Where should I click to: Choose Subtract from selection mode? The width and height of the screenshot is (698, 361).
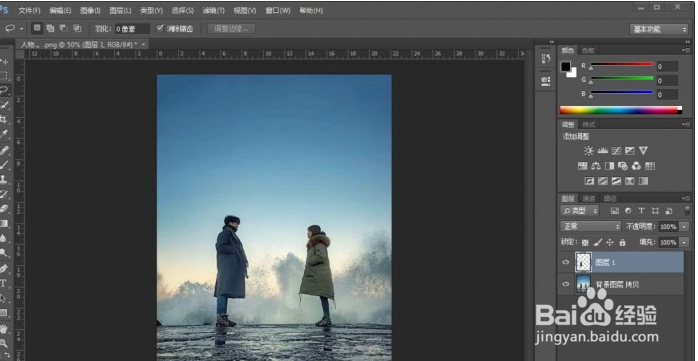click(64, 28)
